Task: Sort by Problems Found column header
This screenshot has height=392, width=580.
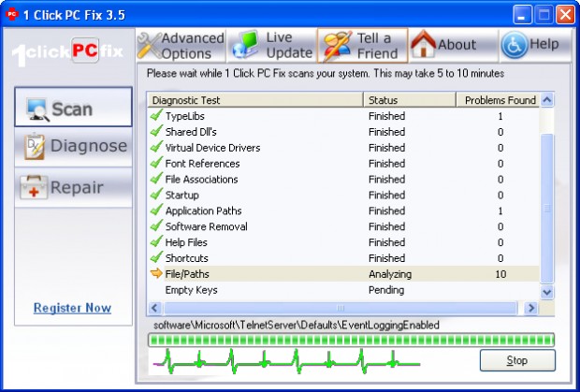Action: (498, 100)
